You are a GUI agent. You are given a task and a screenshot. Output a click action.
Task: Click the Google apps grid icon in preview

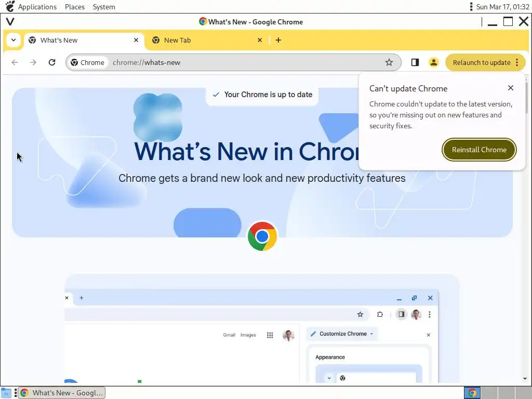pos(270,335)
